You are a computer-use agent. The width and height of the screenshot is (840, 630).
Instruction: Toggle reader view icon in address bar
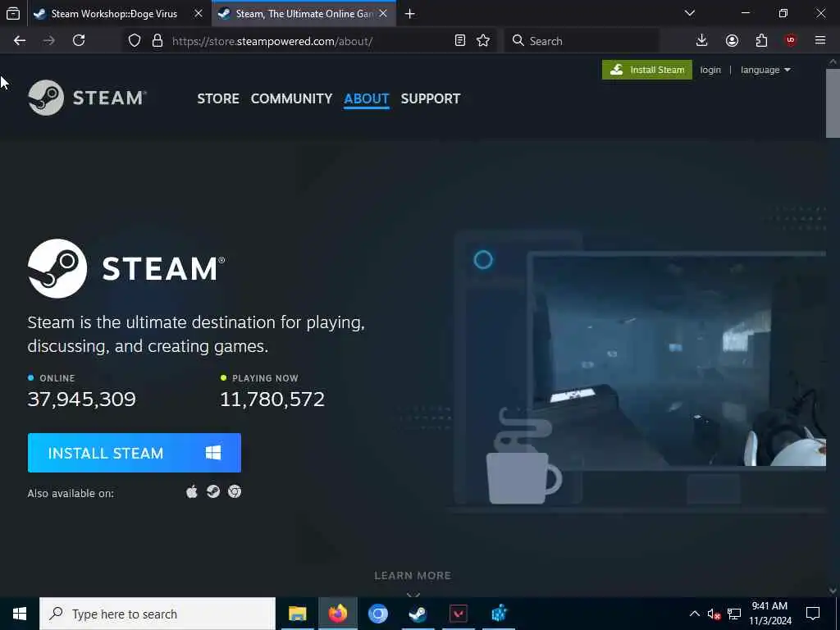pyautogui.click(x=459, y=41)
